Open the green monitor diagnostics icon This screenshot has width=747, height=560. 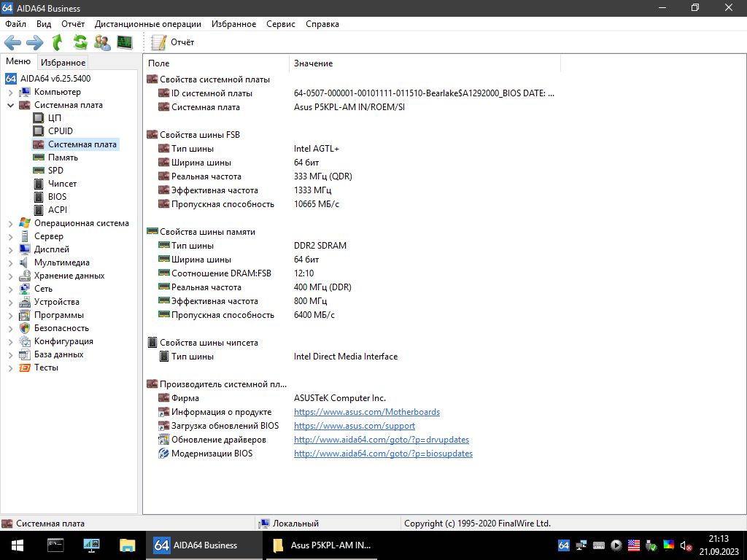(125, 42)
